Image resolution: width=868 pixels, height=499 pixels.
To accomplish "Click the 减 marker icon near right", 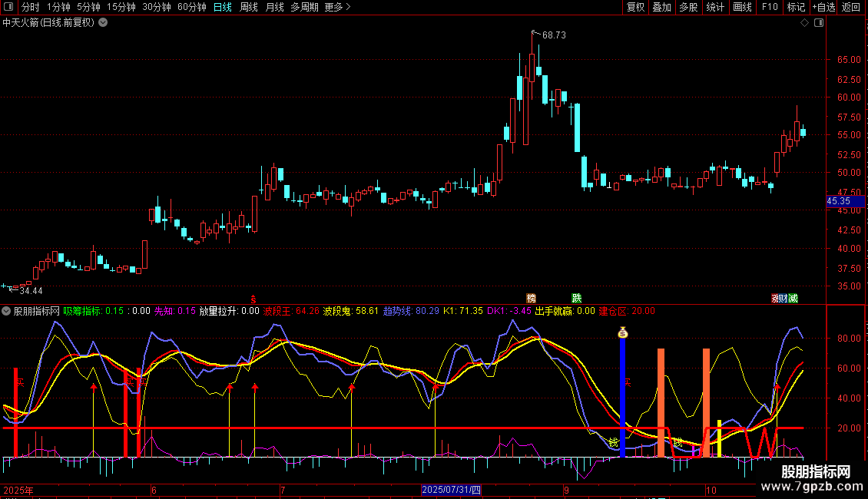I will [792, 298].
